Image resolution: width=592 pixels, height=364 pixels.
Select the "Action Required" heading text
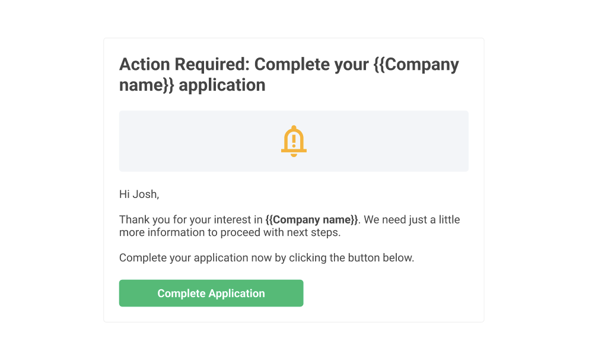184,64
